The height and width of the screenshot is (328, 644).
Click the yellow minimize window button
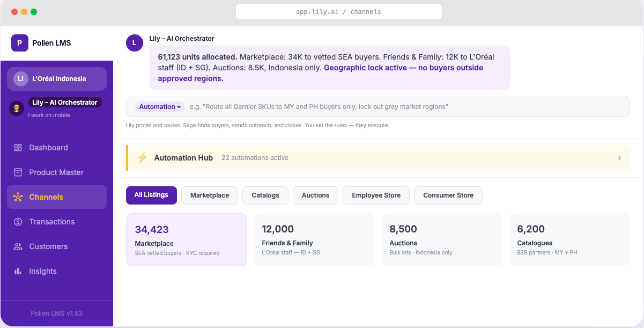[24, 12]
